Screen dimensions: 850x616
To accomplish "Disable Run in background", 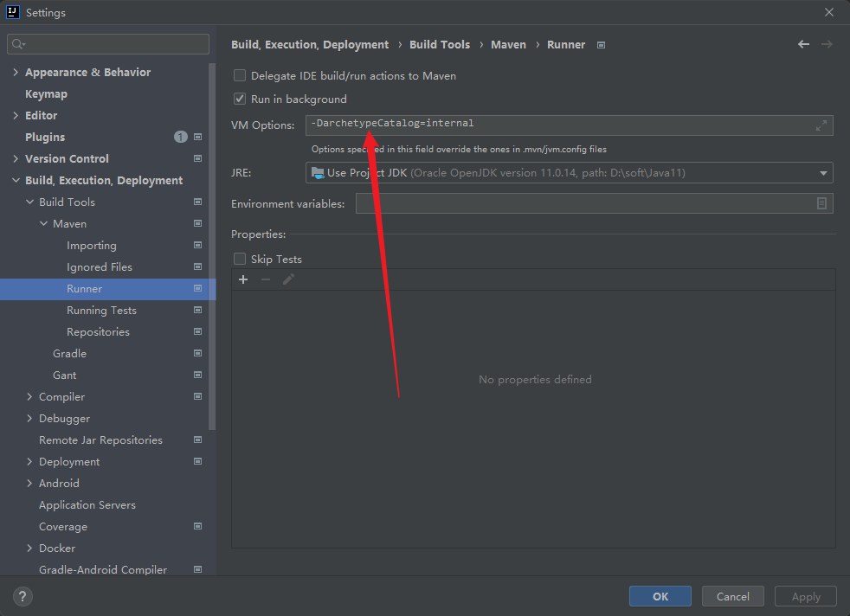I will (x=240, y=99).
